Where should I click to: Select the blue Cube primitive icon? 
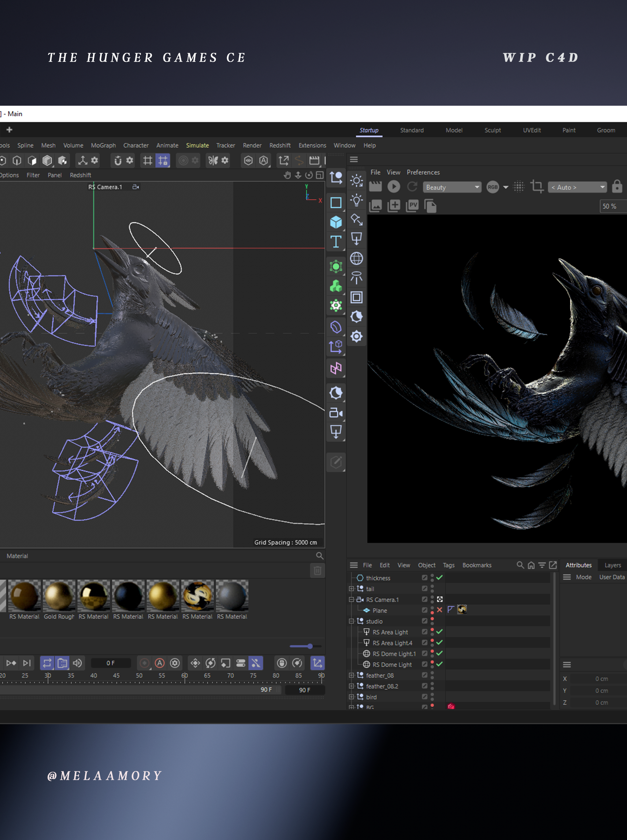click(336, 222)
